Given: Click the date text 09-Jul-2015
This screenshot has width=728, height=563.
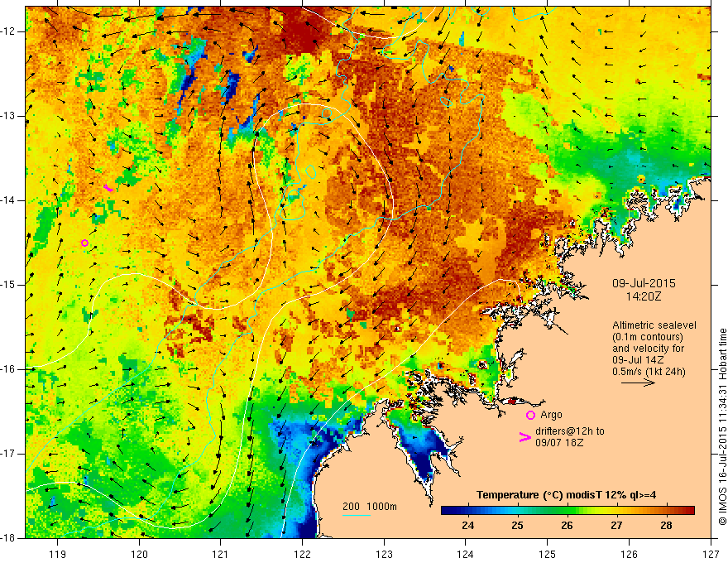Looking at the screenshot, I should click(x=644, y=283).
